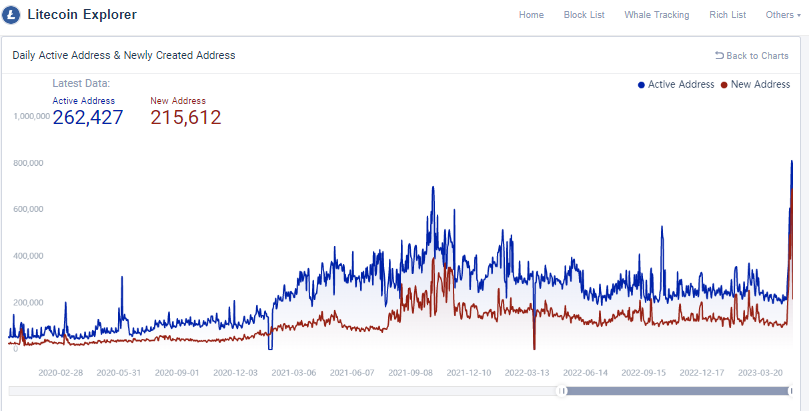Click the Back to Charts text

757,56
